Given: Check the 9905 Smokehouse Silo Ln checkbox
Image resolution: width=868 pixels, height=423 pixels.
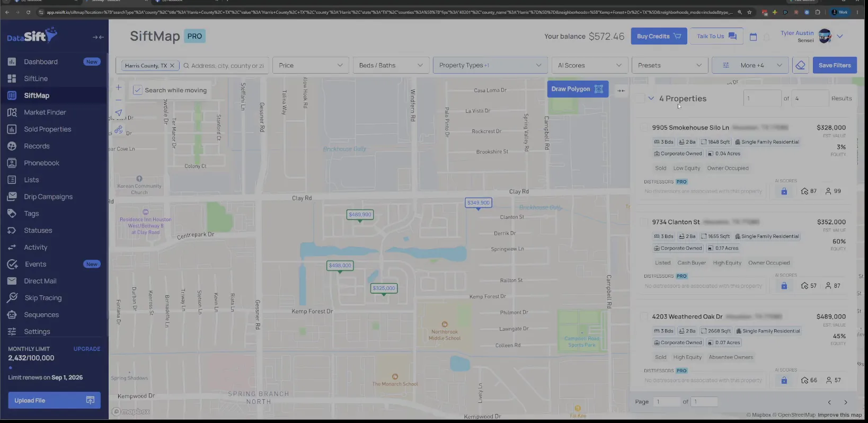Looking at the screenshot, I should click(644, 128).
